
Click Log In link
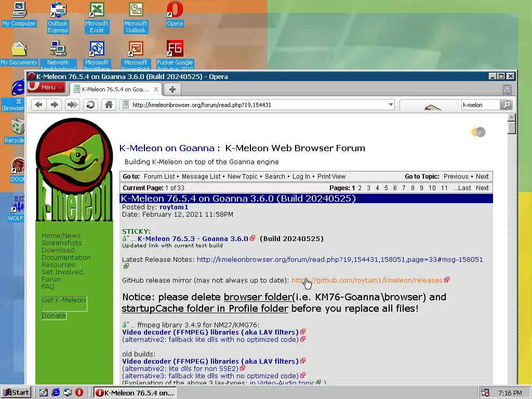pos(301,177)
